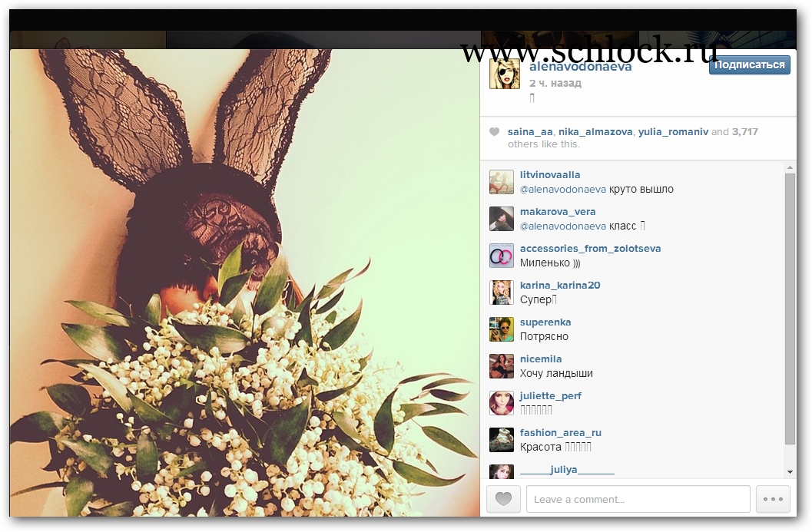The width and height of the screenshot is (812, 532).
Task: Open the alenavodonaeva username link
Action: [x=581, y=67]
